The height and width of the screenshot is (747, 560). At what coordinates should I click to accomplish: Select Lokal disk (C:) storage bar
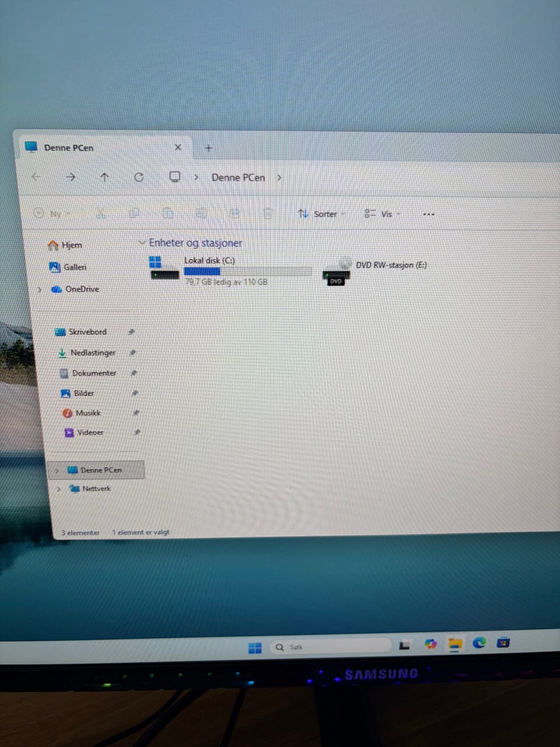[247, 271]
